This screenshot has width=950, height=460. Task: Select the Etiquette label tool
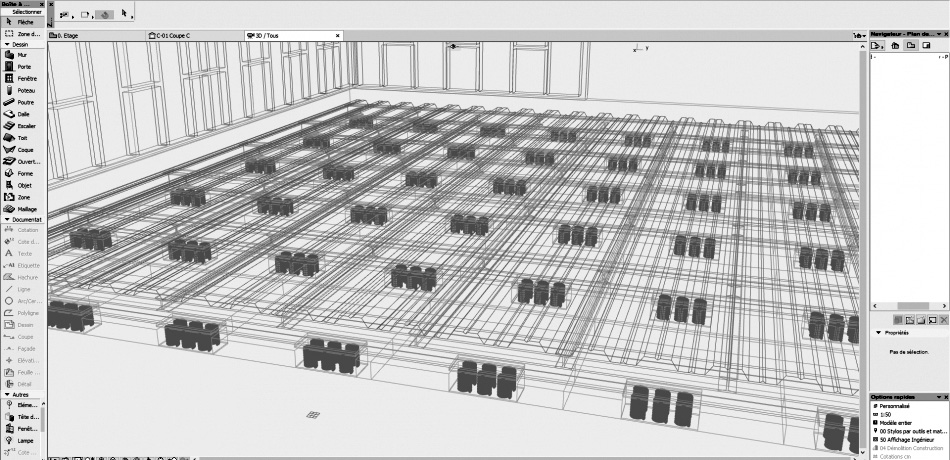22,265
